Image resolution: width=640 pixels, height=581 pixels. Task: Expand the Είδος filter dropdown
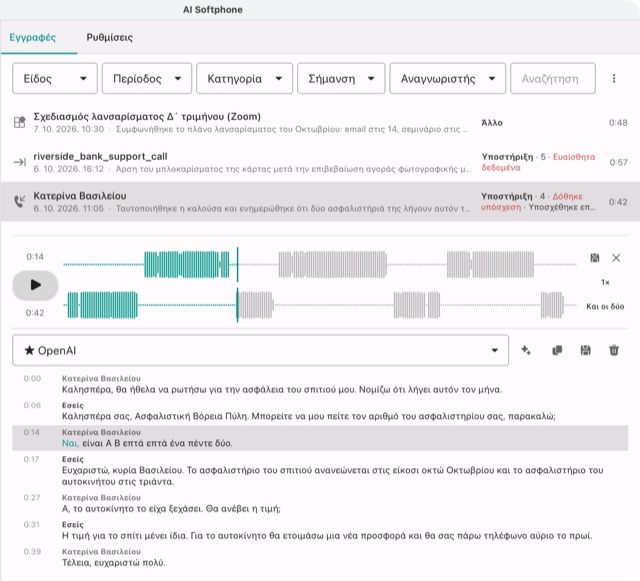click(x=55, y=78)
